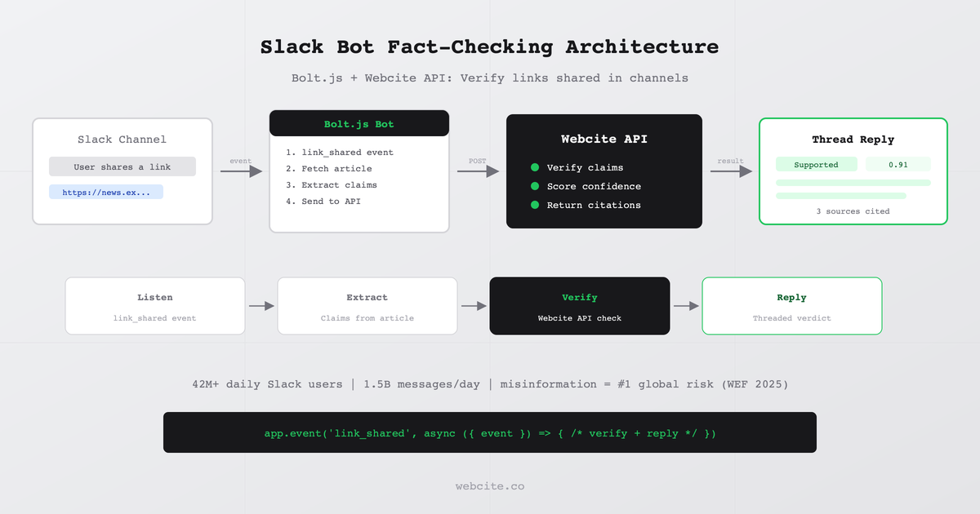The width and height of the screenshot is (980, 514).
Task: Click the 'User shares a link' message
Action: pyautogui.click(x=122, y=166)
